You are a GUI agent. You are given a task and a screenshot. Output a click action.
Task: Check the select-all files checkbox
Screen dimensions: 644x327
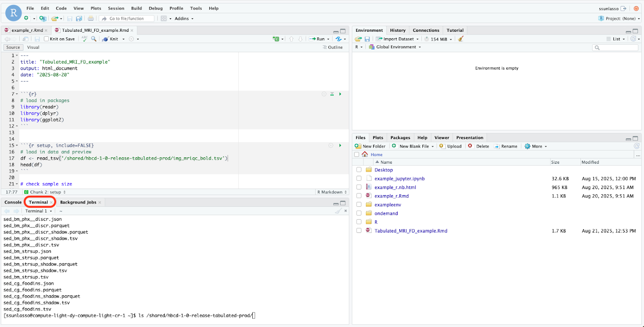(x=357, y=154)
